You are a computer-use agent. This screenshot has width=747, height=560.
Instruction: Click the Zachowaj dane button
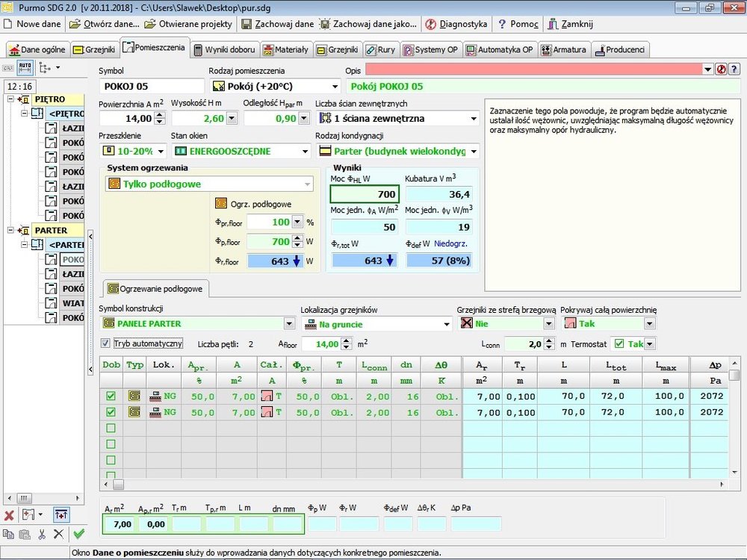(278, 24)
